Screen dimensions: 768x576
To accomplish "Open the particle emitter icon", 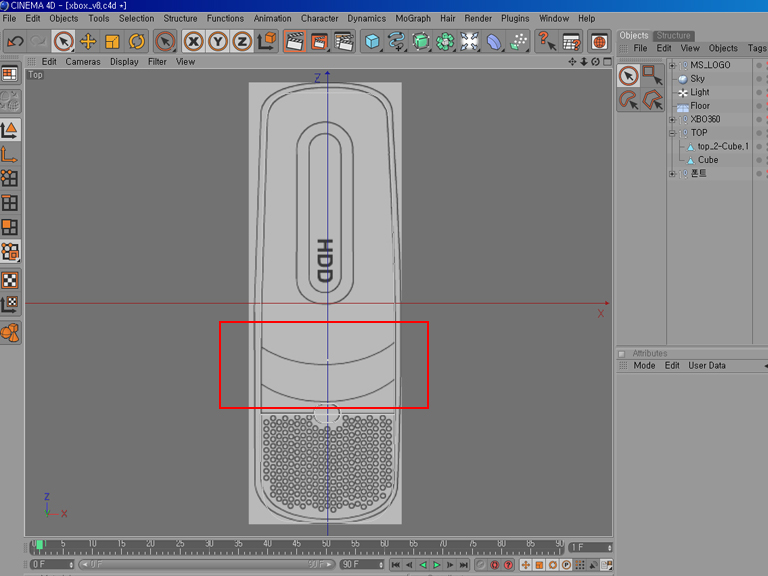I will pos(518,42).
